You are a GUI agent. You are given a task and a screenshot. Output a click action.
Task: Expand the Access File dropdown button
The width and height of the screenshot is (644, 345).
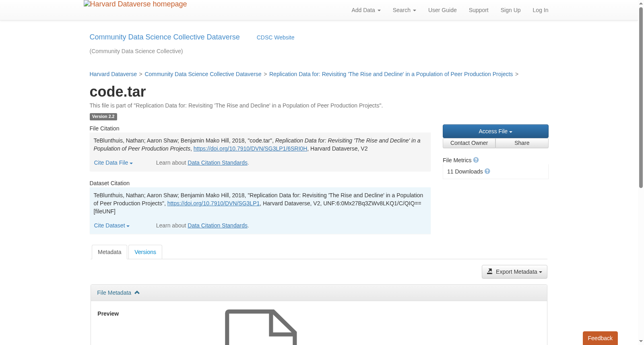(x=495, y=131)
